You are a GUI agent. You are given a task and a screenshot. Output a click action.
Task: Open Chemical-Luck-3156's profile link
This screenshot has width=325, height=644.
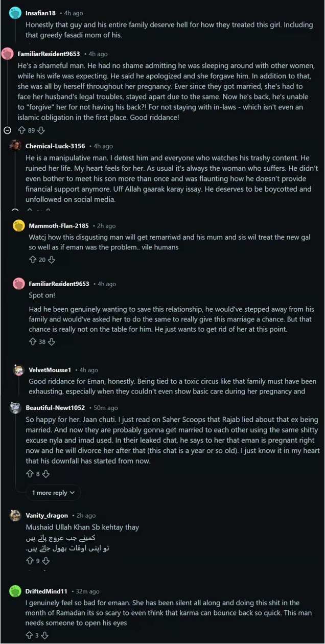pos(55,146)
